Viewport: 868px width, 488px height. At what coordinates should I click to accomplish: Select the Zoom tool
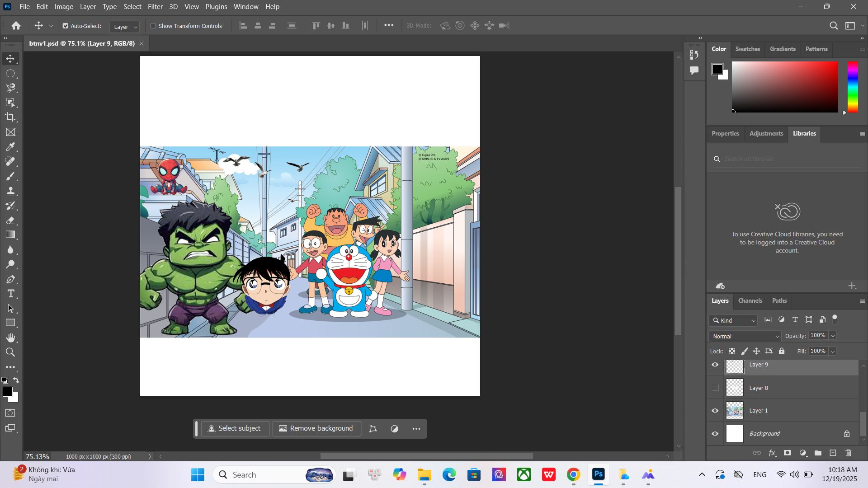point(10,352)
